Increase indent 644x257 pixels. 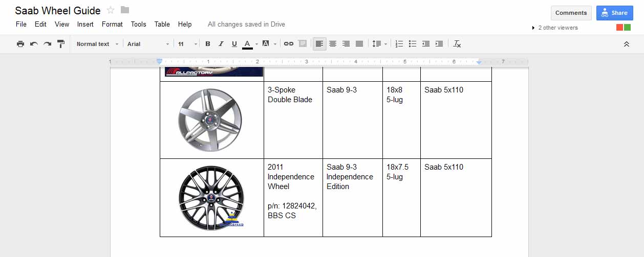(439, 44)
